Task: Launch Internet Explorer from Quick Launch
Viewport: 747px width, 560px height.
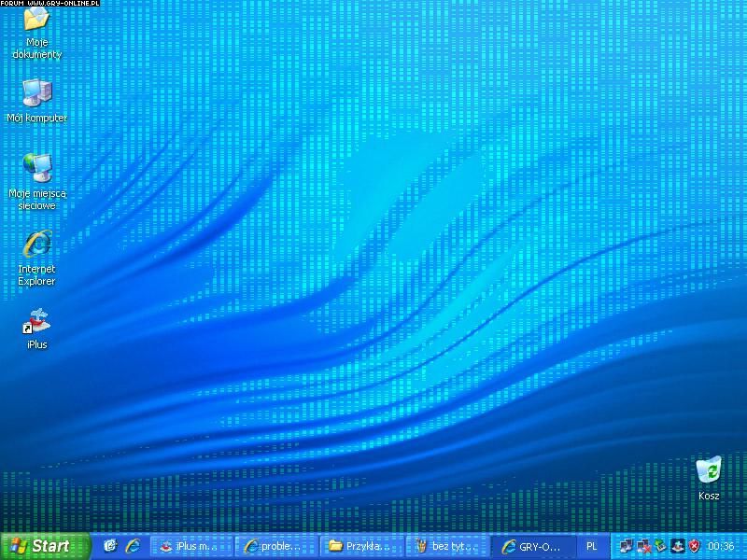Action: pyautogui.click(x=133, y=546)
